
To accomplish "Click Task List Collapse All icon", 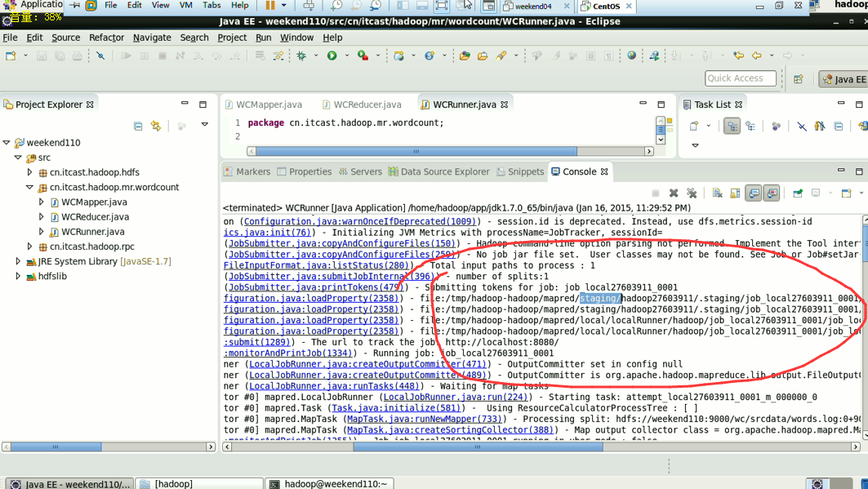I will click(839, 126).
